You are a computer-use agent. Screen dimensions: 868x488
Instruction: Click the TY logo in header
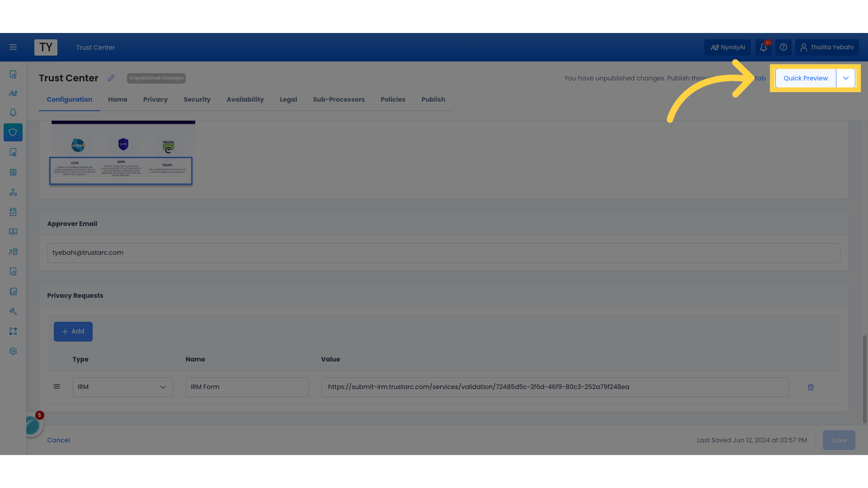[x=46, y=47]
